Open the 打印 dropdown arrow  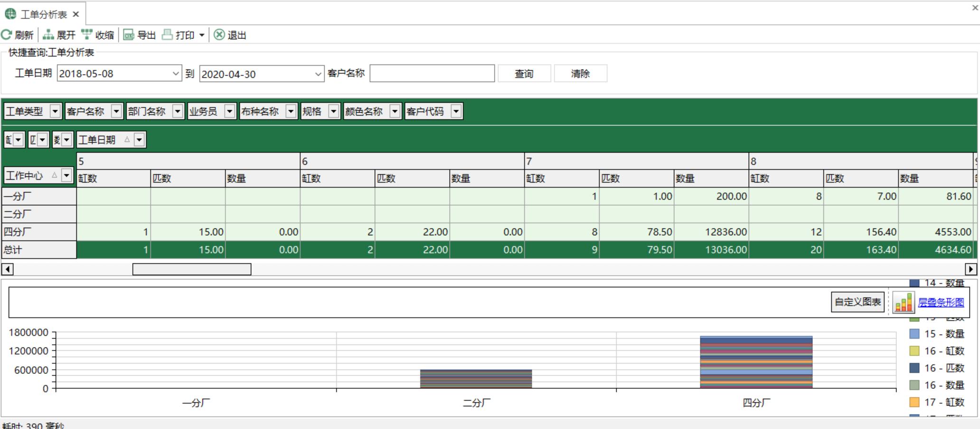[x=202, y=35]
